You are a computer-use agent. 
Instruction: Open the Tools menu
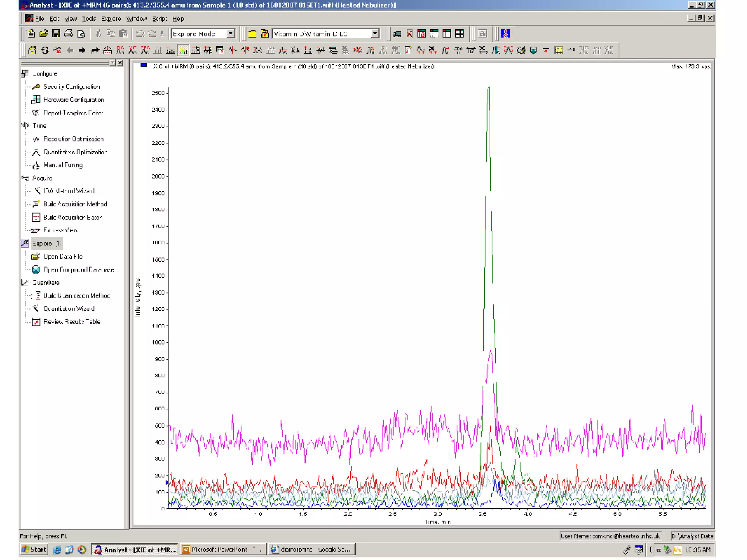point(89,19)
